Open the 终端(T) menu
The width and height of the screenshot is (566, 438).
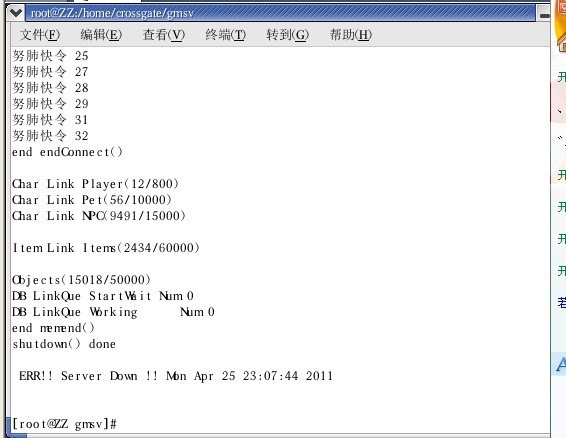tap(226, 35)
